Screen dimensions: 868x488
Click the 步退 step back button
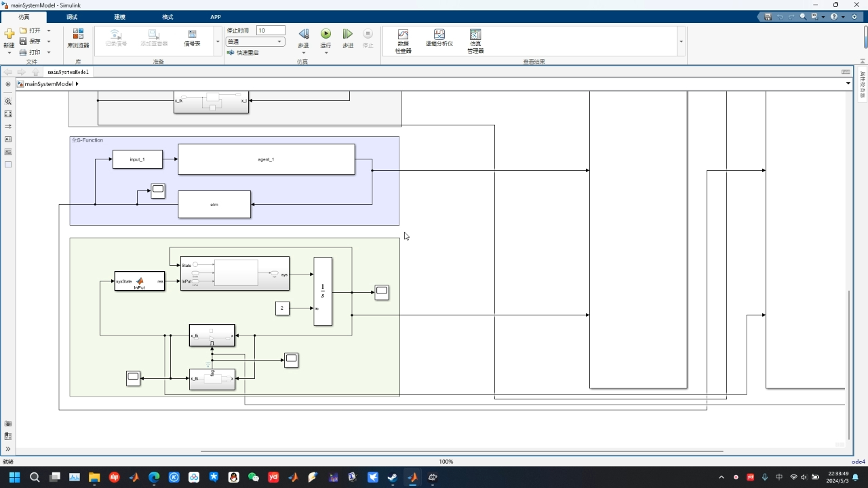pyautogui.click(x=303, y=39)
